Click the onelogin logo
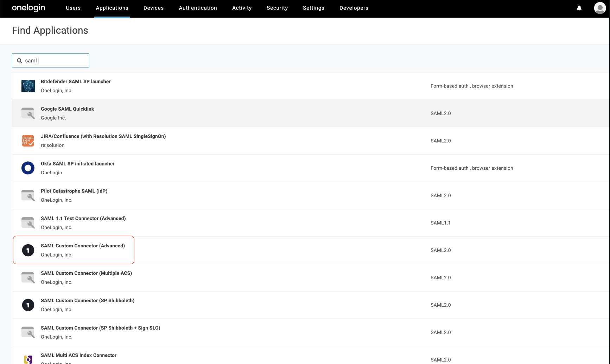 click(28, 8)
